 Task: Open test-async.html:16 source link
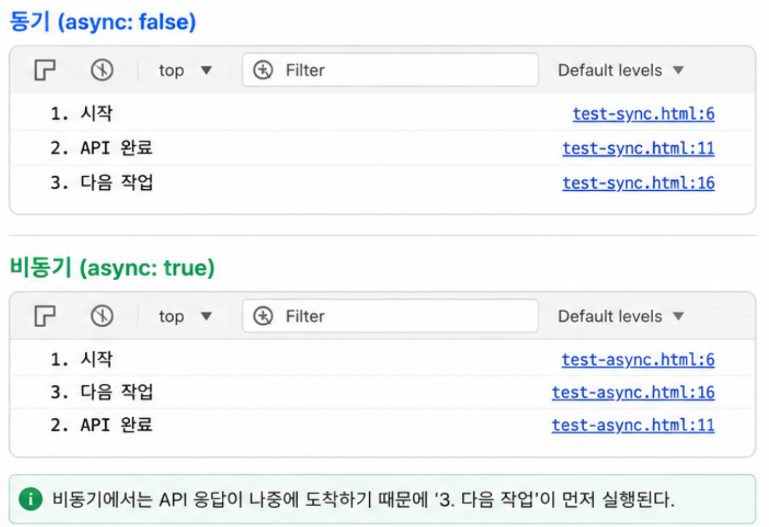coord(633,392)
